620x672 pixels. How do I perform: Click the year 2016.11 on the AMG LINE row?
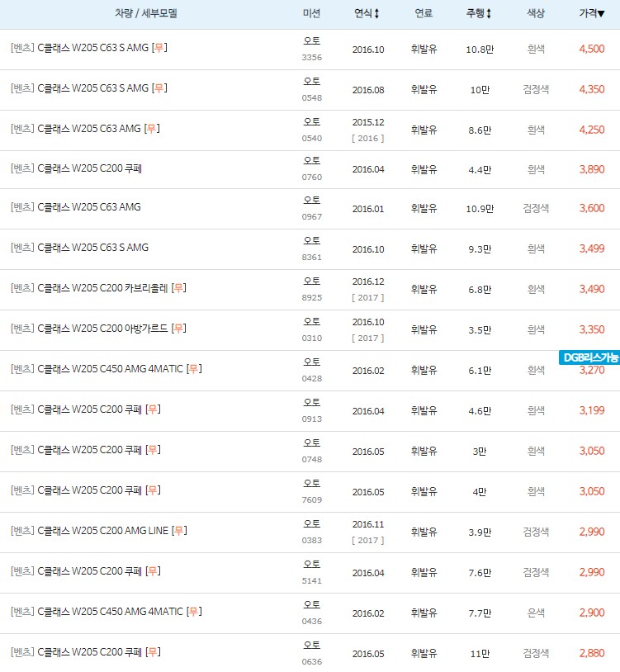tap(368, 524)
